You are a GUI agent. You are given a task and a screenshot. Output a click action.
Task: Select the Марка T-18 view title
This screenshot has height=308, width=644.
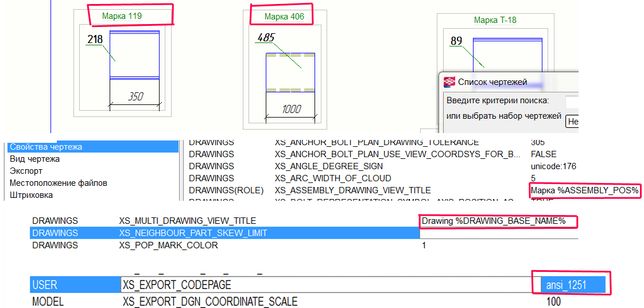point(495,20)
